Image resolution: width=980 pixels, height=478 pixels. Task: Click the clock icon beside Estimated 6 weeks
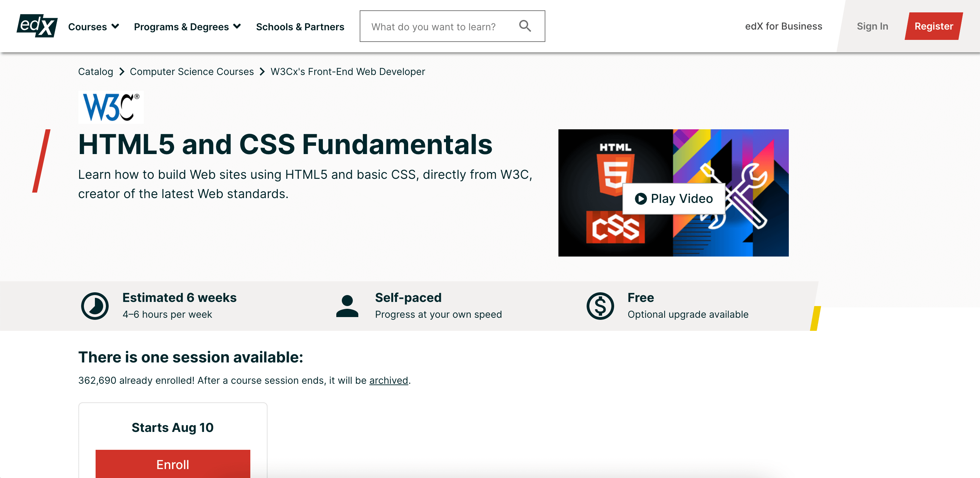point(95,306)
